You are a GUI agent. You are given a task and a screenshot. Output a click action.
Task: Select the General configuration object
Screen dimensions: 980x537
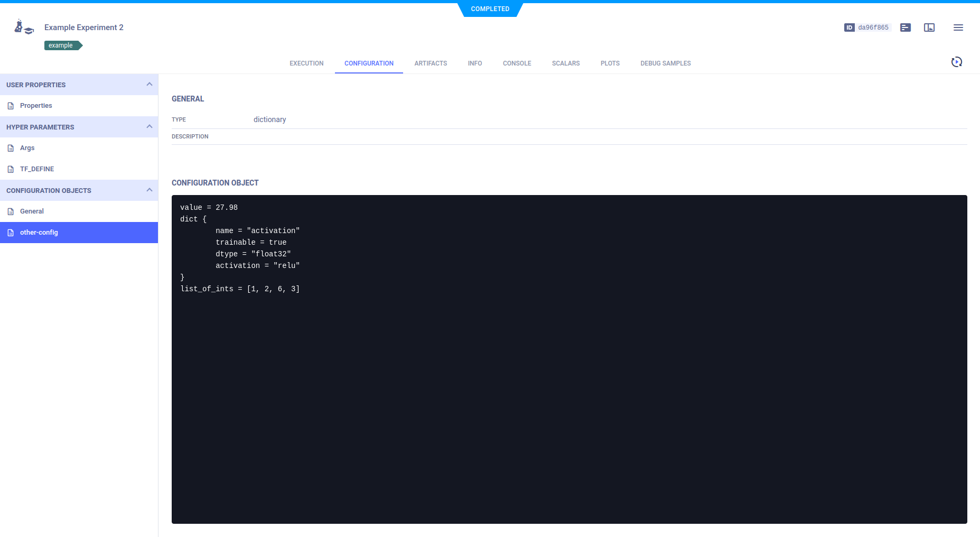point(32,211)
